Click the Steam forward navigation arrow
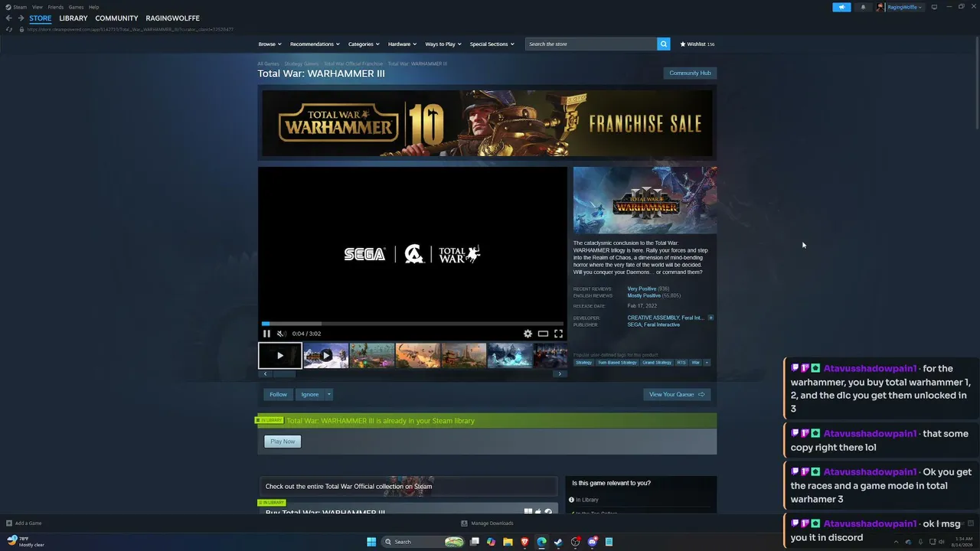The height and width of the screenshot is (551, 980). (x=20, y=18)
